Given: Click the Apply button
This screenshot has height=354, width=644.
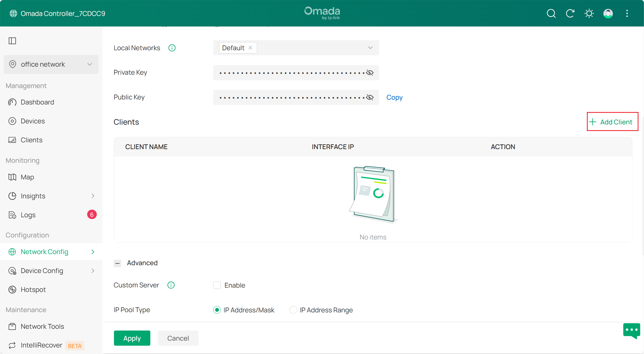Looking at the screenshot, I should click(x=132, y=338).
